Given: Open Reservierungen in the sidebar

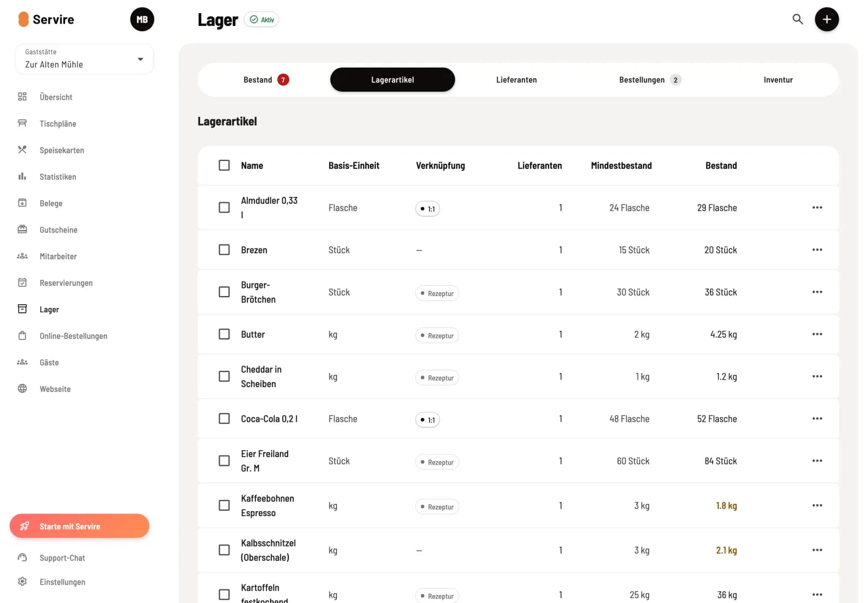Looking at the screenshot, I should [x=66, y=283].
